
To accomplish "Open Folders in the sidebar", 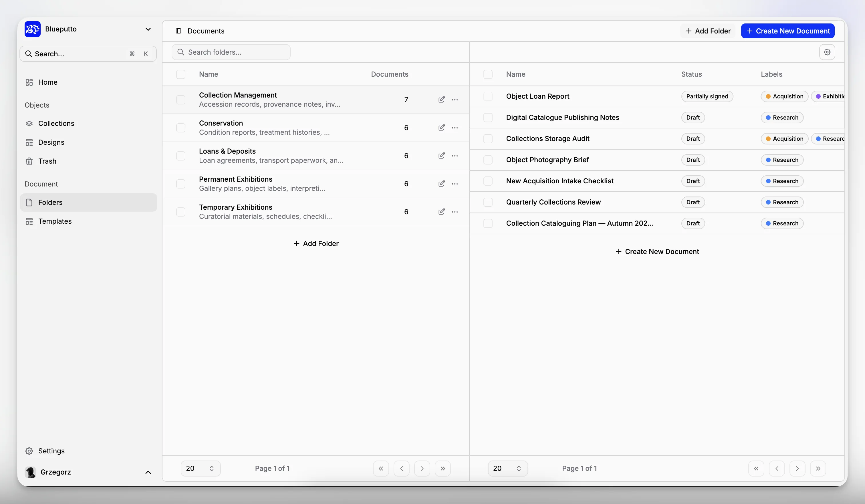I will point(89,203).
